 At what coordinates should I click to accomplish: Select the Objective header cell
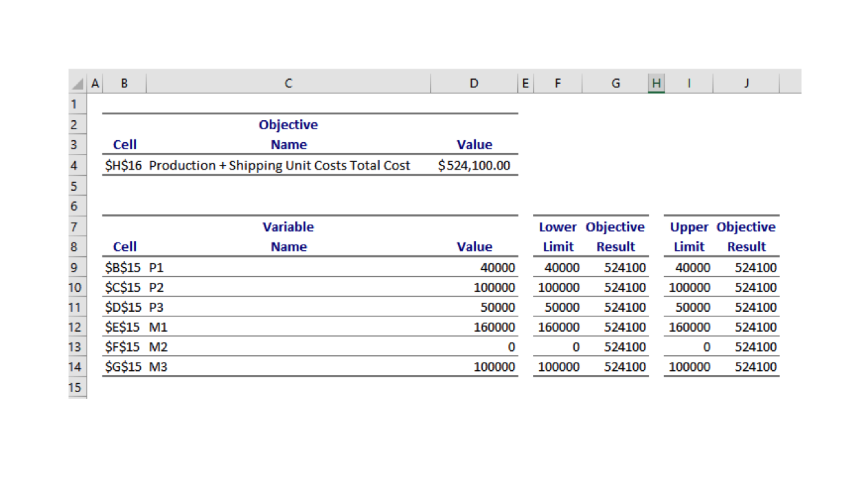tap(288, 124)
